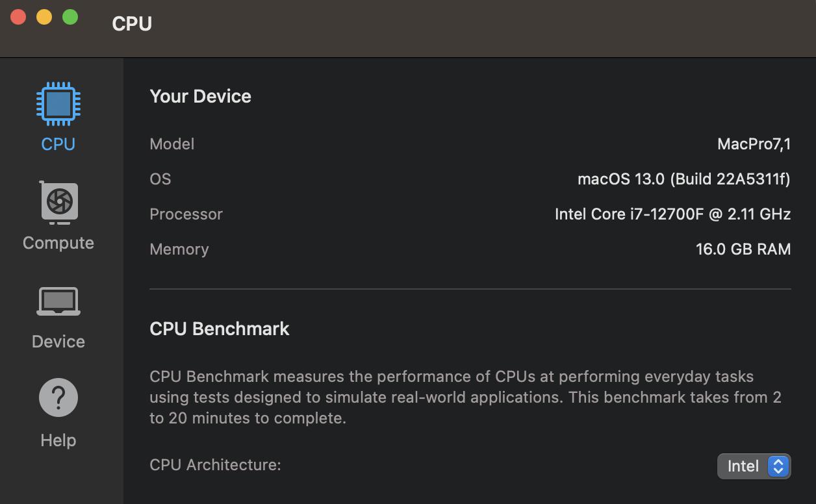Click the CPU Benchmark heading
This screenshot has width=816, height=504.
tap(220, 329)
